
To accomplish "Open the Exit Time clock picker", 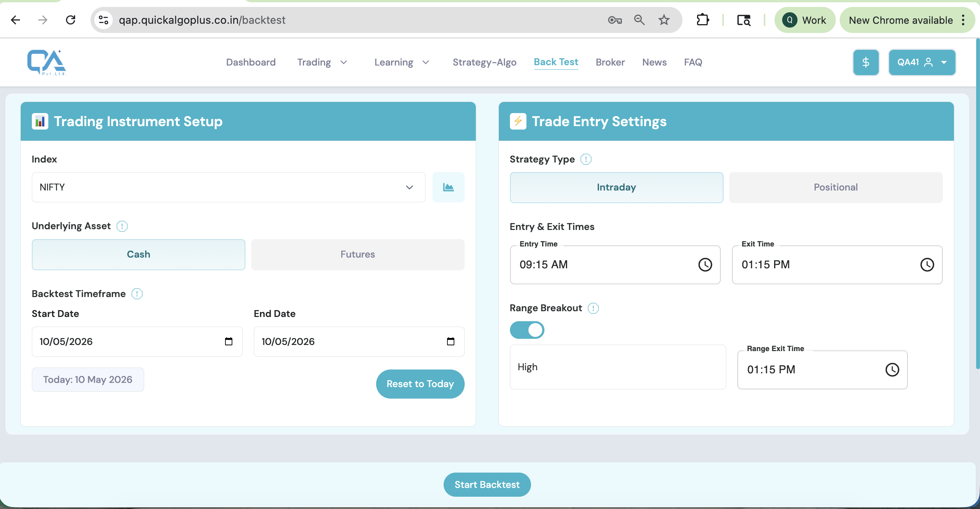I will [x=927, y=264].
